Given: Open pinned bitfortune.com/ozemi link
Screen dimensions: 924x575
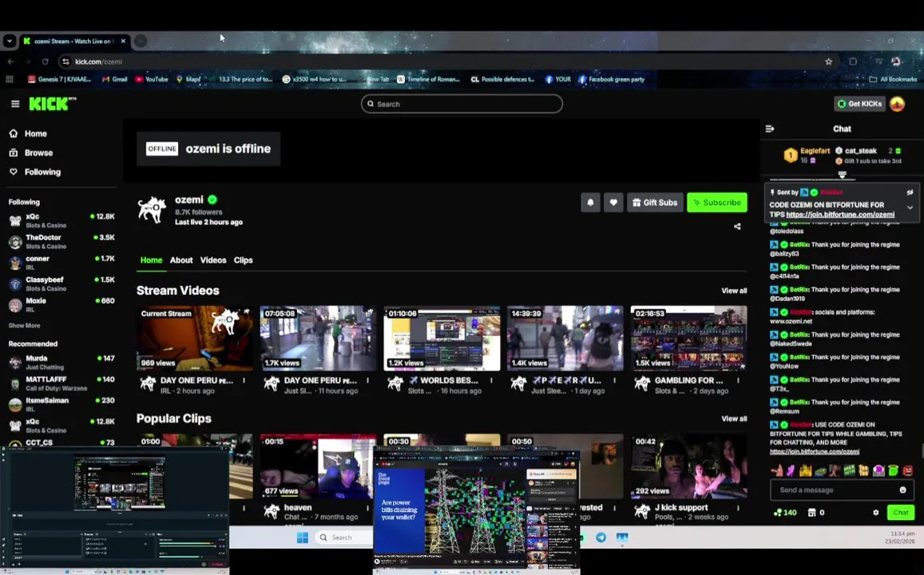Looking at the screenshot, I should pyautogui.click(x=839, y=215).
